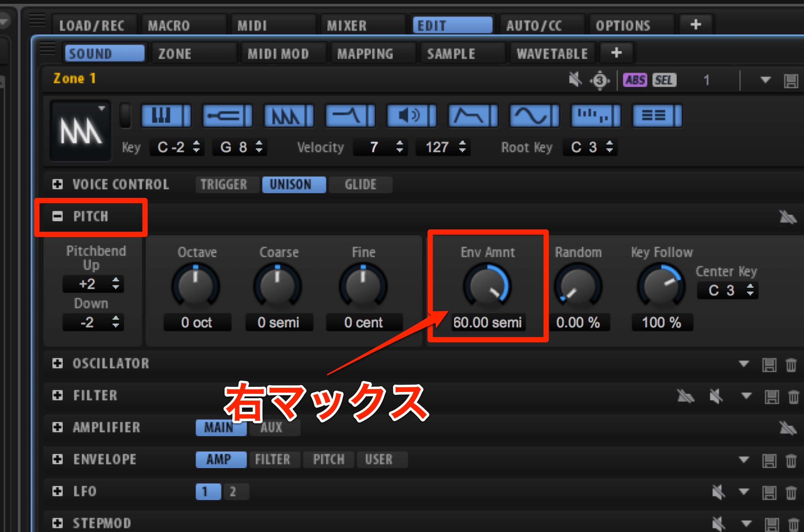804x532 pixels.
Task: Open the Envelope section icon
Action: tap(473, 116)
